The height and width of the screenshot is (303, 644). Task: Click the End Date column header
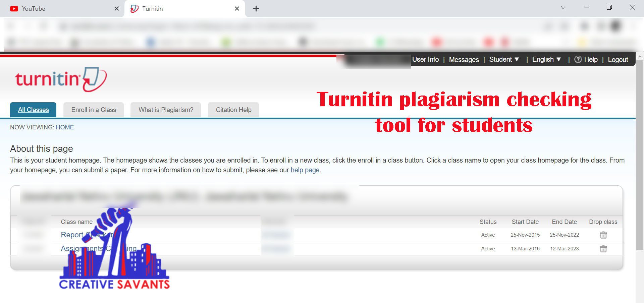pos(564,222)
